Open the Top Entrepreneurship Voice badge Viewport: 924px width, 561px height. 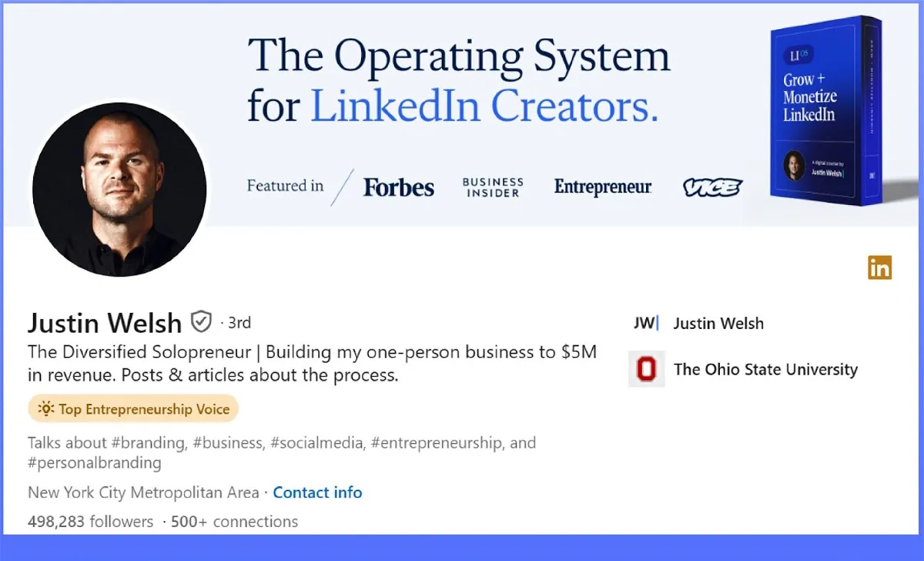click(x=134, y=409)
